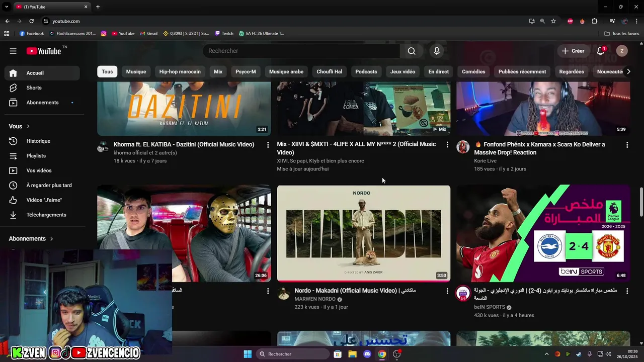Open Tous les favoris folder
This screenshot has height=362, width=644.
point(622,34)
